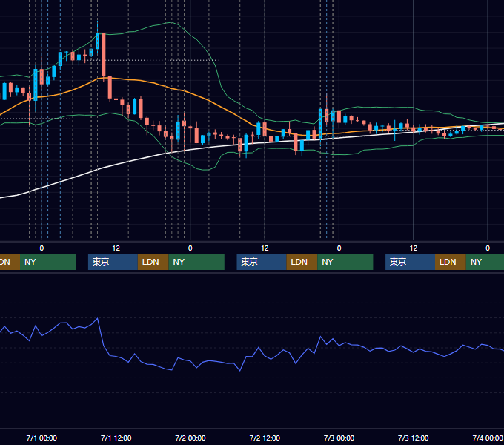Click the 7/3 12:00 date label

[x=413, y=438]
